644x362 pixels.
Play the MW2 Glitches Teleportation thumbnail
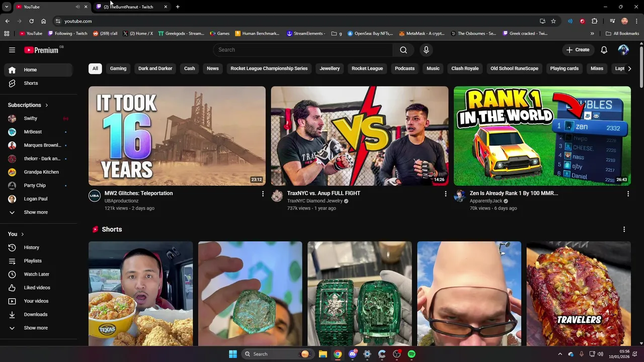177,136
